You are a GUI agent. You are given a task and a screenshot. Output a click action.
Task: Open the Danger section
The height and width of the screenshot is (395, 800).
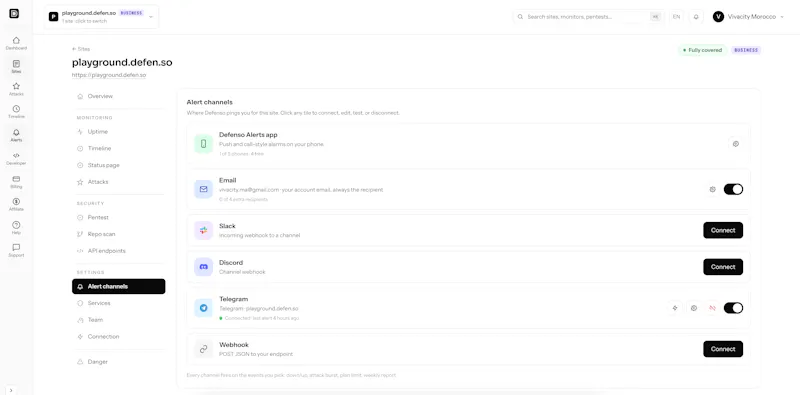(118, 362)
